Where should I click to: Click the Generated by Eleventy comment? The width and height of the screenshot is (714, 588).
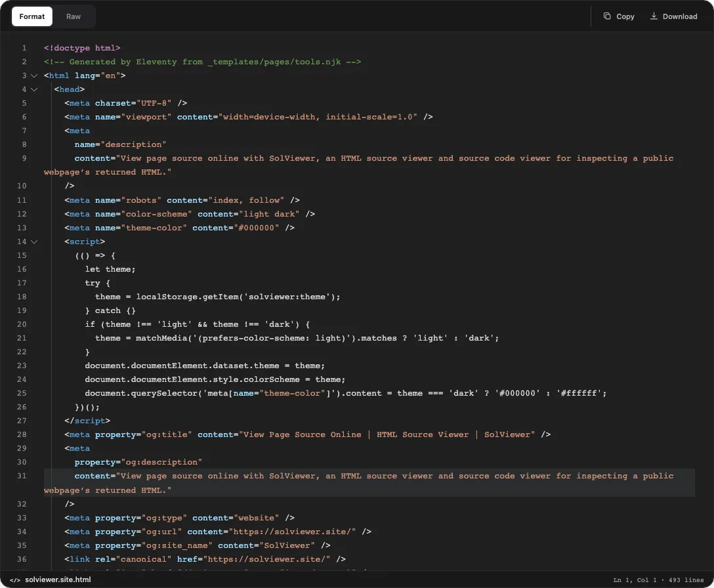[x=202, y=62]
